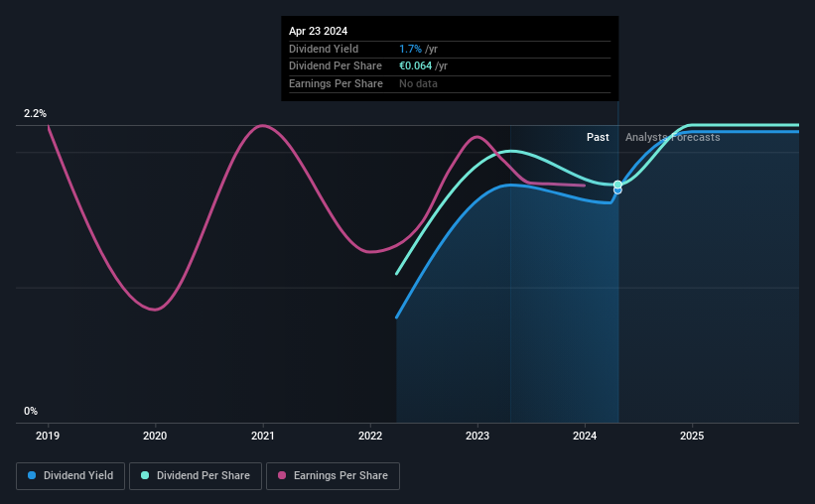Image resolution: width=815 pixels, height=504 pixels.
Task: Click the 0% y-axis label
Action: pyautogui.click(x=31, y=411)
